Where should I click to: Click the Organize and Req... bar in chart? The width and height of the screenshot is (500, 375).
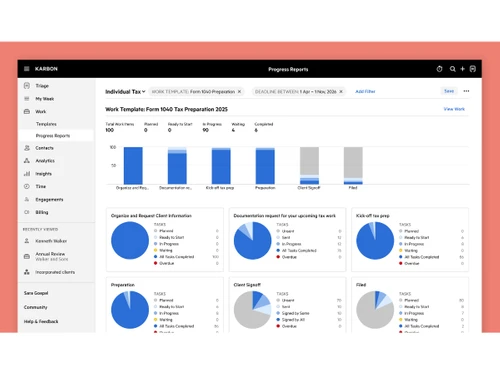133,165
